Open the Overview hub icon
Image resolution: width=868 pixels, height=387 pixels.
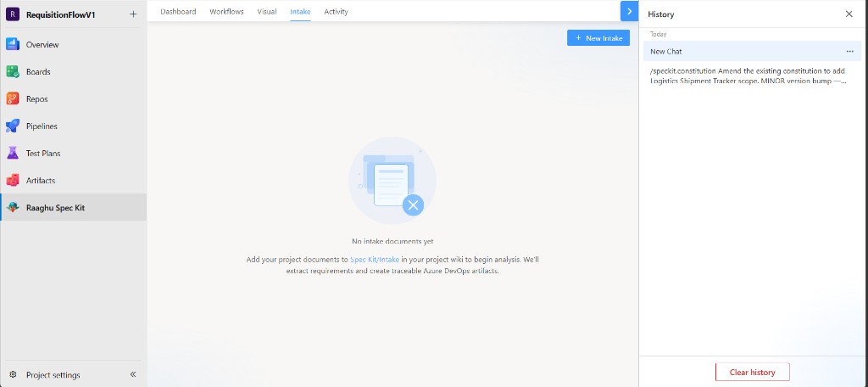(13, 44)
